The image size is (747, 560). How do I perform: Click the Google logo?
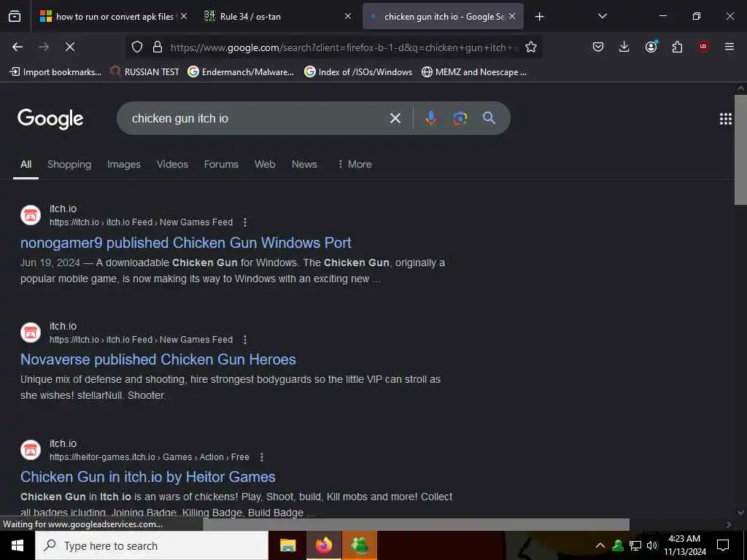[50, 119]
